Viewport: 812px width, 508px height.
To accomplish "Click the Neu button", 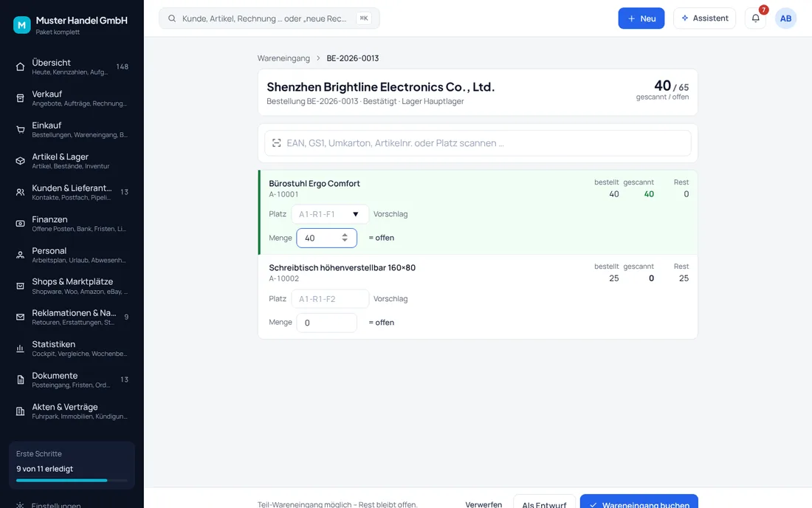I will click(x=641, y=18).
